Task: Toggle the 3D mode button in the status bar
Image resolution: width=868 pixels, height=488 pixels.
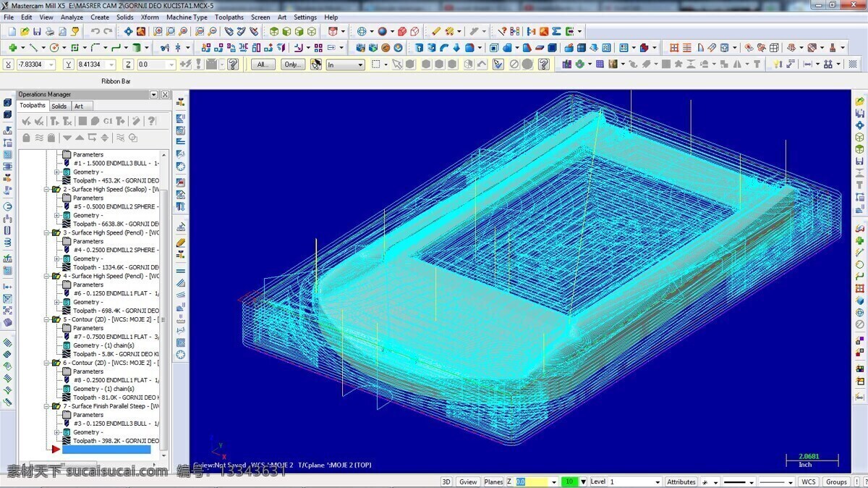Action: click(446, 481)
